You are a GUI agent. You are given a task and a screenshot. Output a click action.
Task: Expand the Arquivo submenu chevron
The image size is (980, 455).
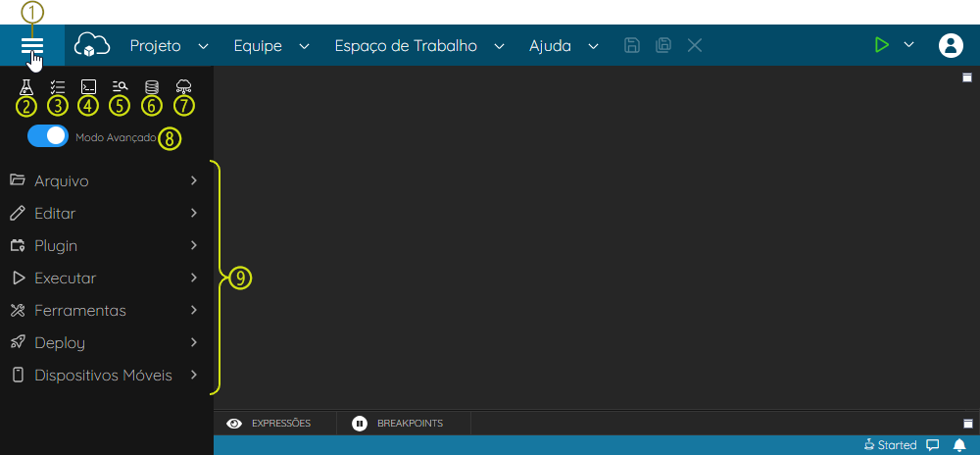[194, 180]
